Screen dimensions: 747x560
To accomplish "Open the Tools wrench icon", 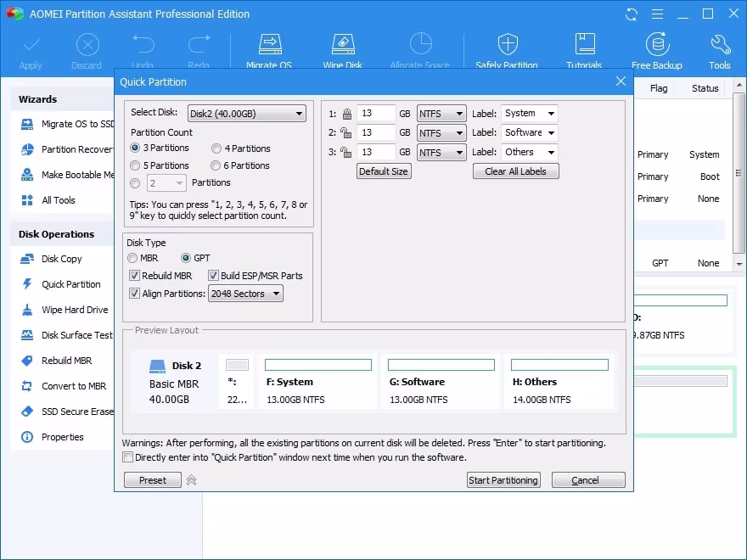I will click(x=720, y=44).
